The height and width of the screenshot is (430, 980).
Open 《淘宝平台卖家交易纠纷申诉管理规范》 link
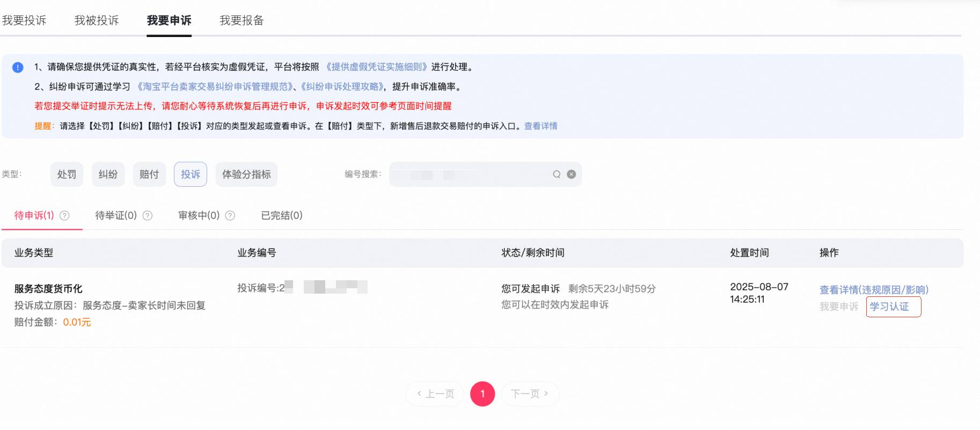tap(215, 86)
